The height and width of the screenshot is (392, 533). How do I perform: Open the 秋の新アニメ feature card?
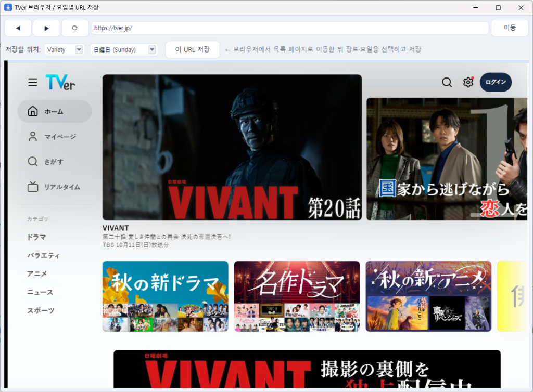click(428, 296)
